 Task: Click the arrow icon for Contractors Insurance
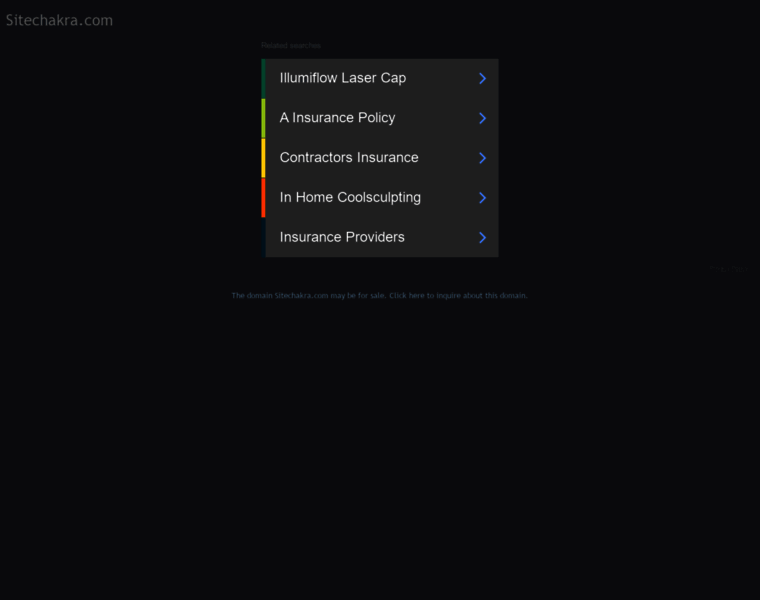pyautogui.click(x=482, y=158)
